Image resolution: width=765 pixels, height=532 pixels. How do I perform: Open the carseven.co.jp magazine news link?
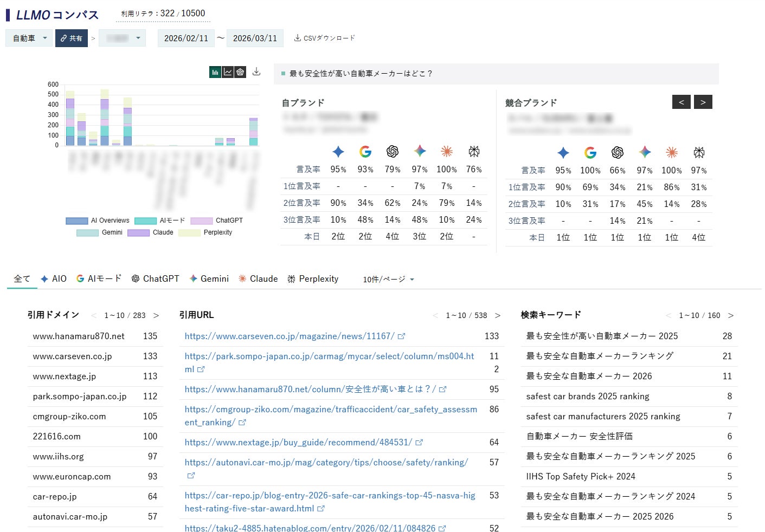pyautogui.click(x=290, y=336)
